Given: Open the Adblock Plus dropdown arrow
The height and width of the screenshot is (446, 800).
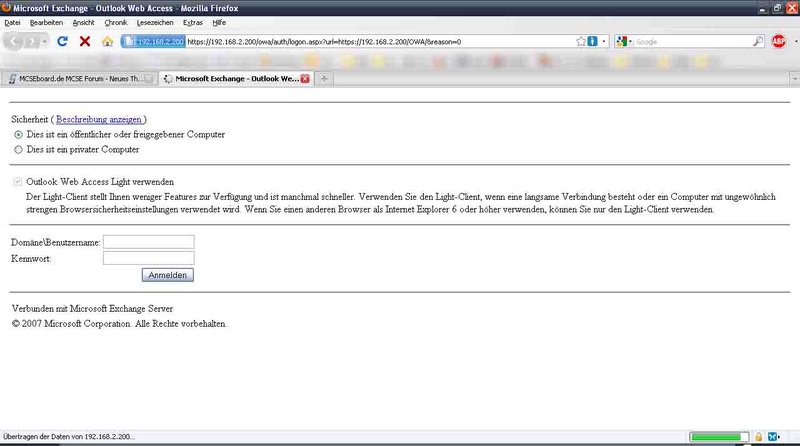Looking at the screenshot, I should (x=795, y=41).
